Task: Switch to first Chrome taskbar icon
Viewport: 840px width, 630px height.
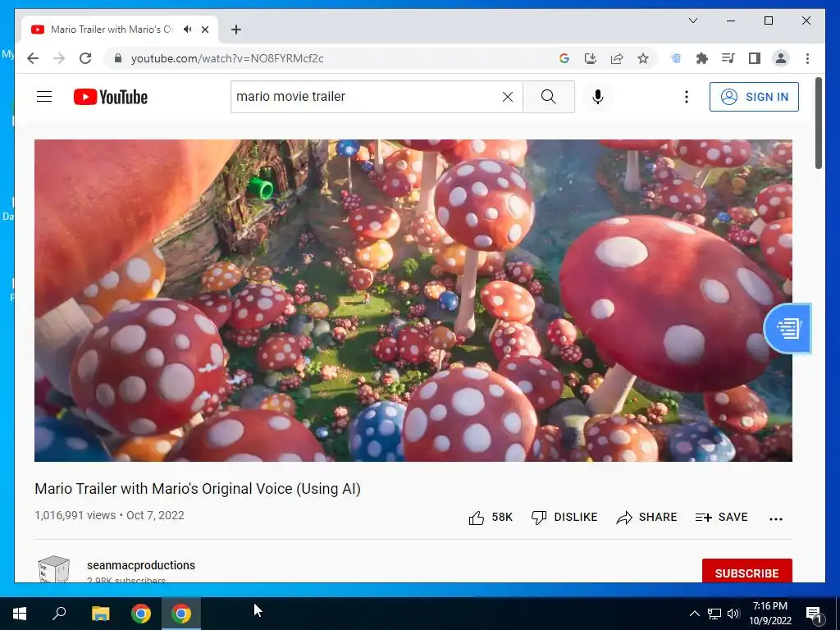Action: (141, 614)
